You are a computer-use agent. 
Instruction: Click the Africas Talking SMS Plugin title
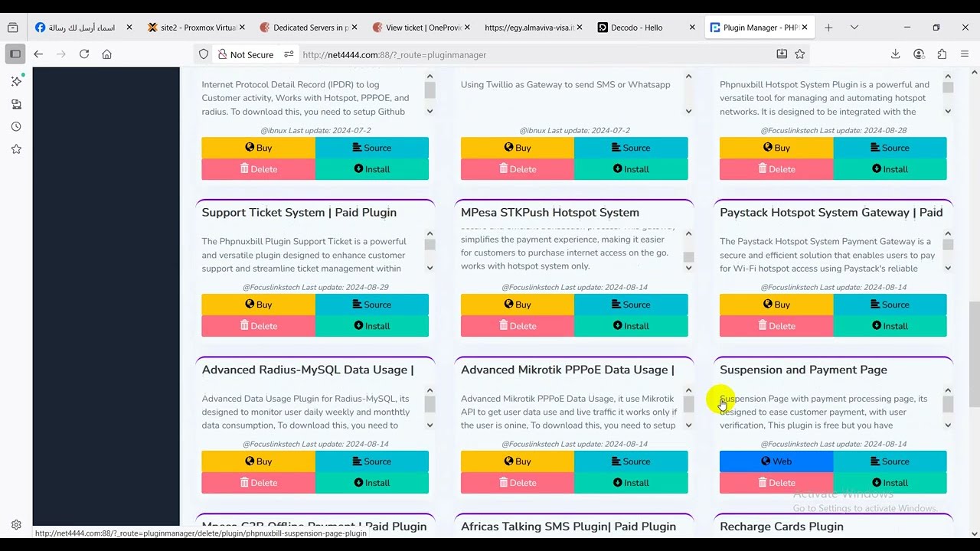point(568,527)
